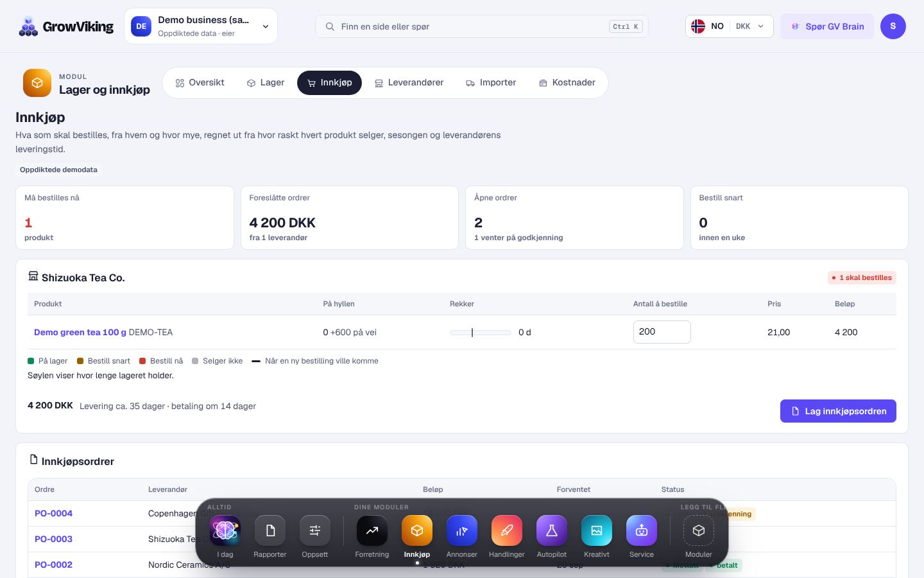
Task: Click the Rekker stock duration bar
Action: pyautogui.click(x=481, y=333)
